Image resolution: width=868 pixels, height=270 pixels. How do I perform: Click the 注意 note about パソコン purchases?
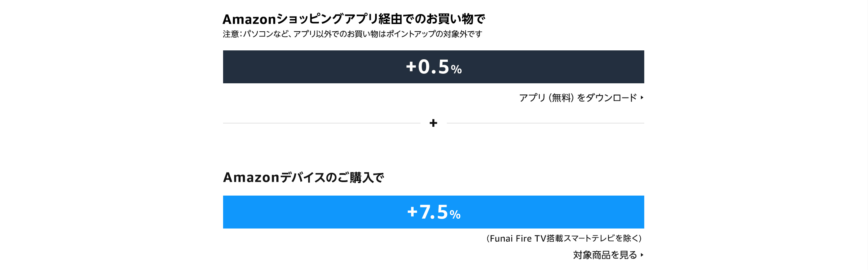352,34
